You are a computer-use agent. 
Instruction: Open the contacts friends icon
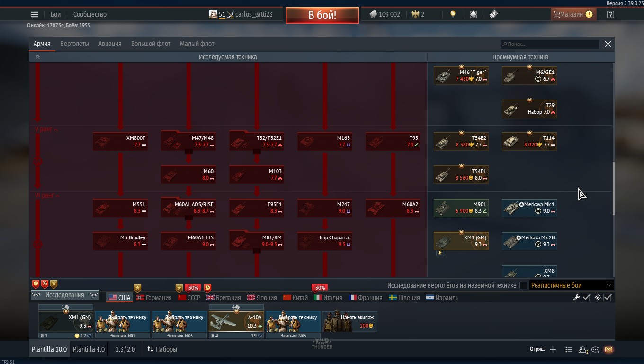tap(583, 350)
